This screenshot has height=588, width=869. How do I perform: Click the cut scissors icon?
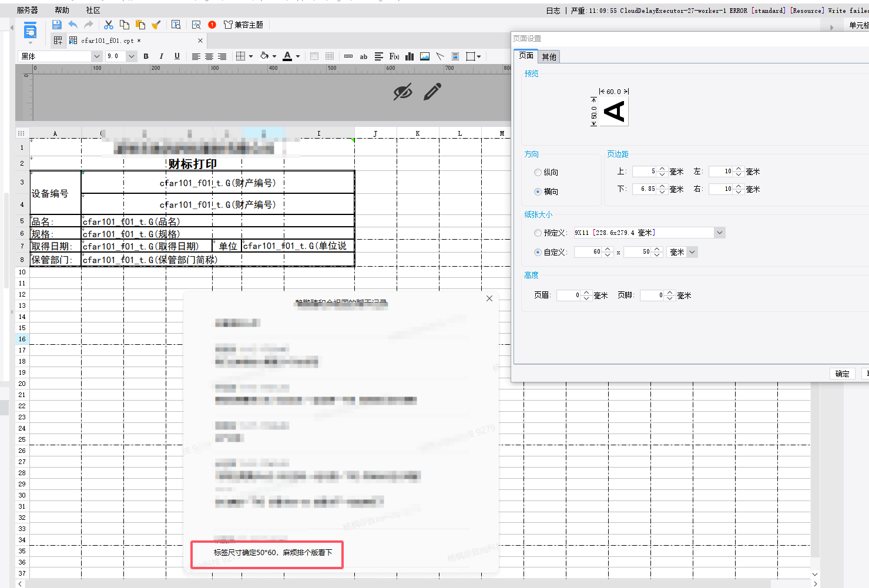109,25
